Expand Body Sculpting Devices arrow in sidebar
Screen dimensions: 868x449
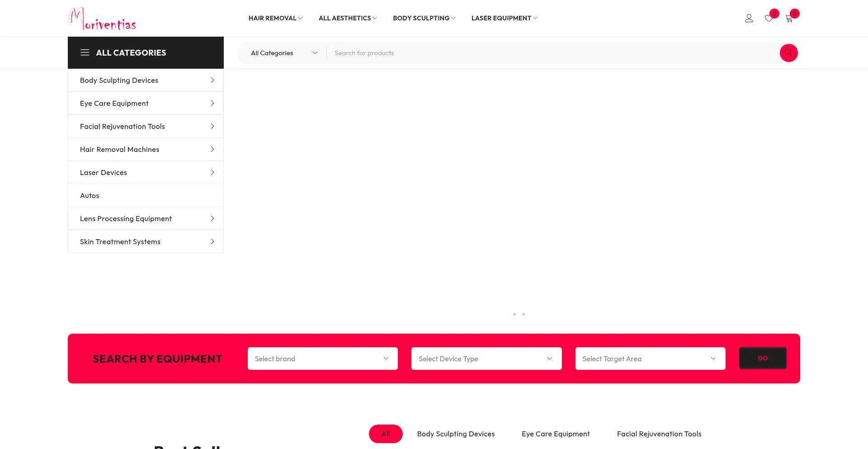click(x=212, y=80)
